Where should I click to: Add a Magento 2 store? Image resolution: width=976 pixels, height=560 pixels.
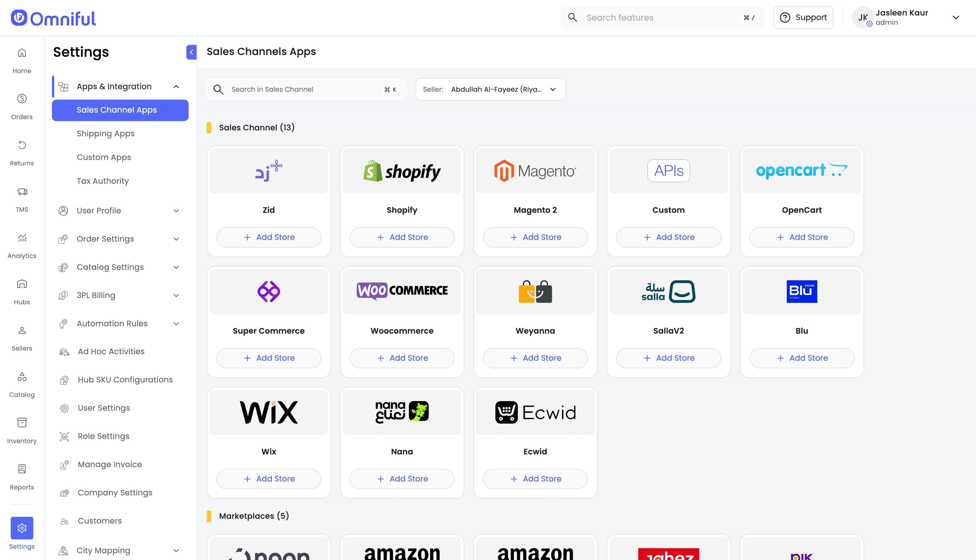pos(535,237)
